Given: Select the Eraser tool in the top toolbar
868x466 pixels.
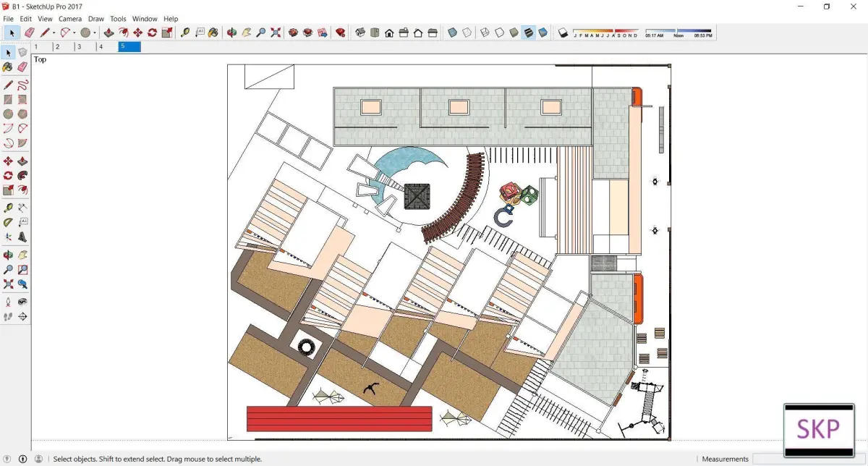Looking at the screenshot, I should [x=30, y=33].
